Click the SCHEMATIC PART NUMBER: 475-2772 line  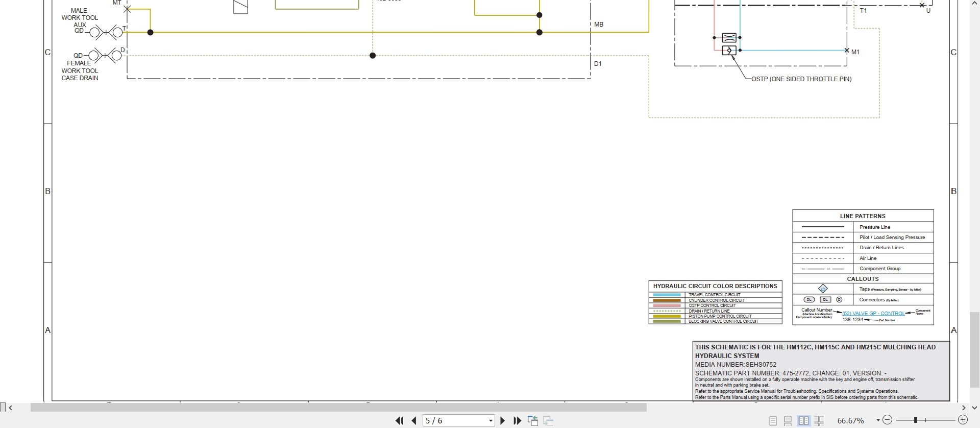(x=791, y=373)
